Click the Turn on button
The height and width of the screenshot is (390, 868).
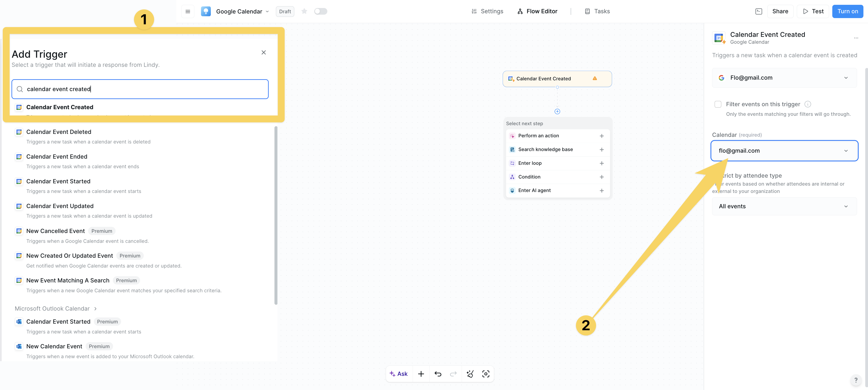pos(847,11)
